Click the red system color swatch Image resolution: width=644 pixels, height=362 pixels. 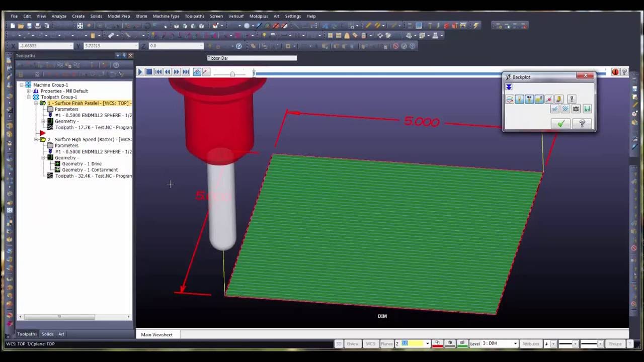coord(438,344)
